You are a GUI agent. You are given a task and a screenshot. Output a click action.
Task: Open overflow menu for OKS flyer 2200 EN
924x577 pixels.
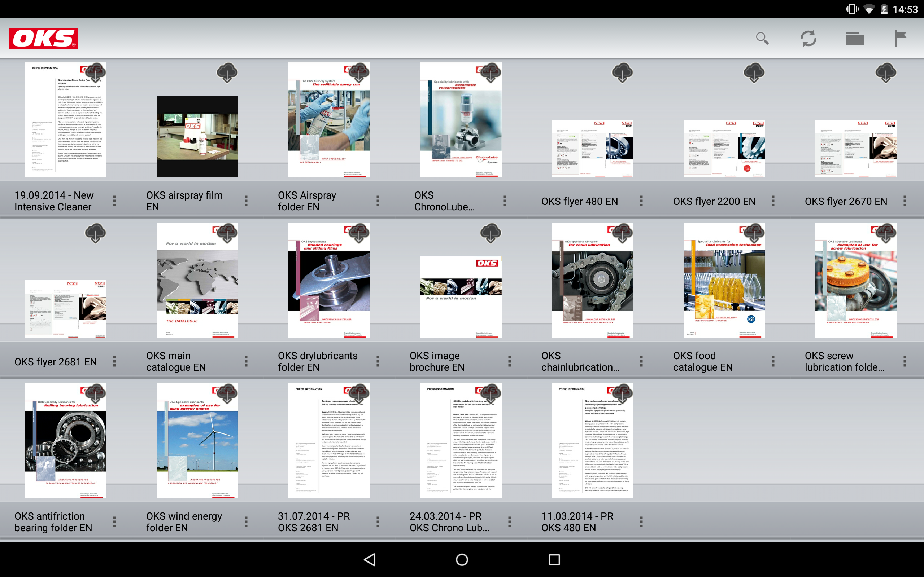773,201
